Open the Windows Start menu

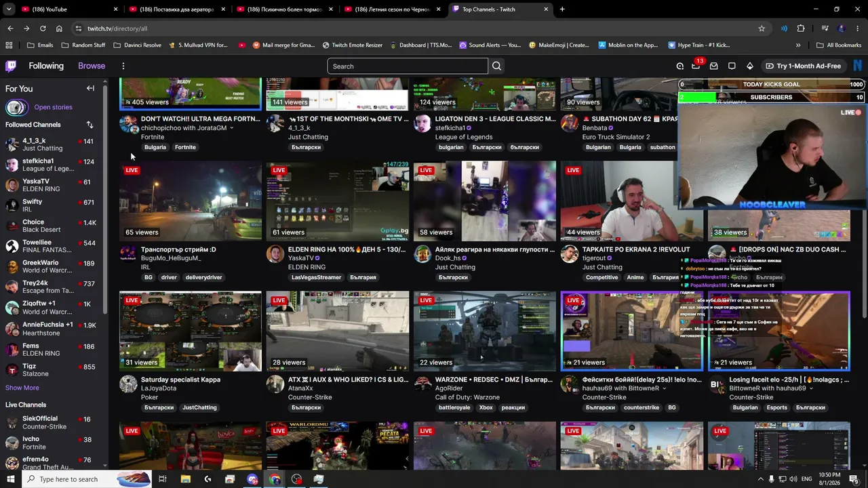tap(11, 479)
